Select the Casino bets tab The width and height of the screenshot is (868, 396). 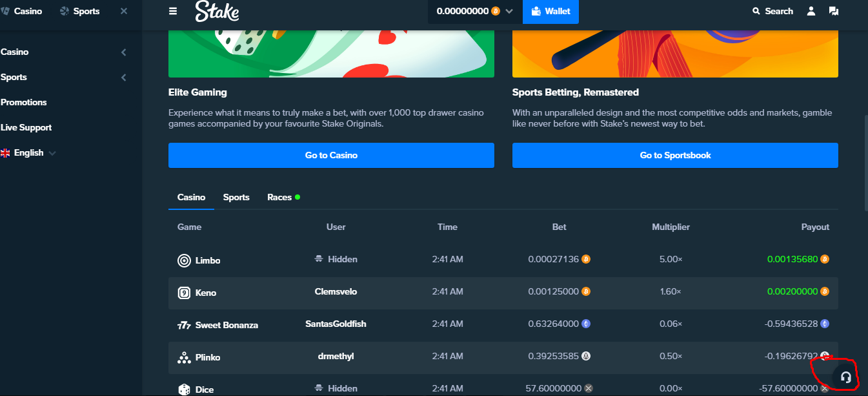point(191,197)
